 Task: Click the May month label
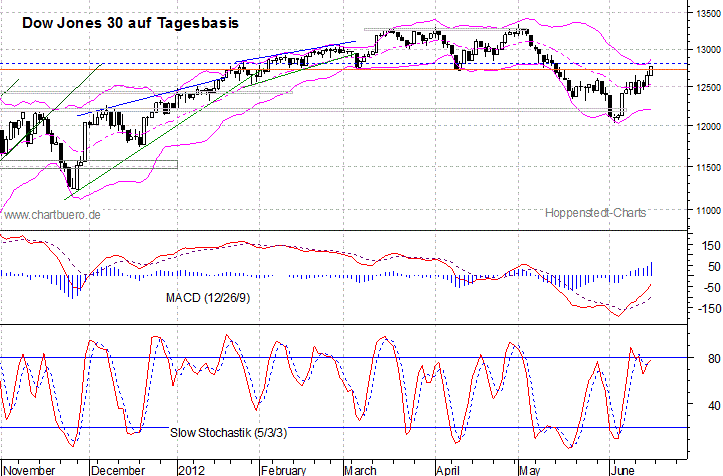coord(529,470)
